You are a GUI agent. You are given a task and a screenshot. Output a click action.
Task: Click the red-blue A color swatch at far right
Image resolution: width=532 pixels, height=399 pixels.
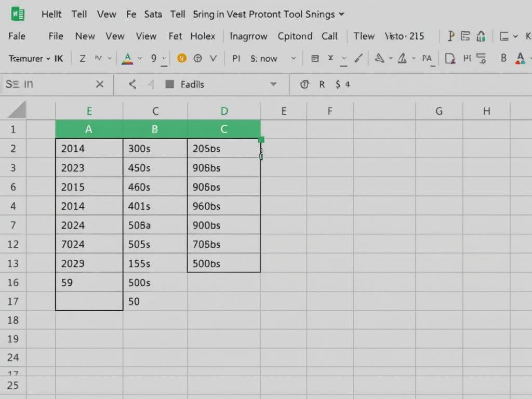coord(520,58)
